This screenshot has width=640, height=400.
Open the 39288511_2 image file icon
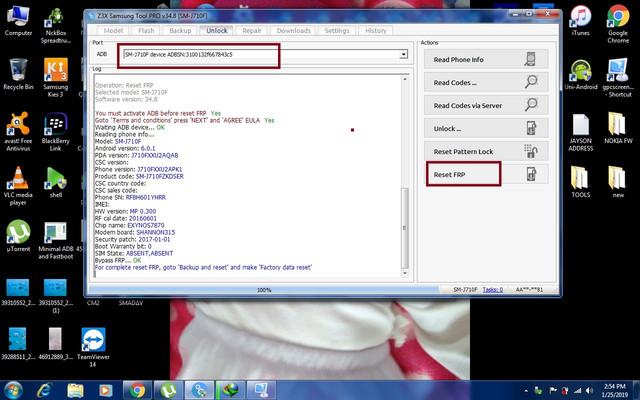click(x=18, y=343)
